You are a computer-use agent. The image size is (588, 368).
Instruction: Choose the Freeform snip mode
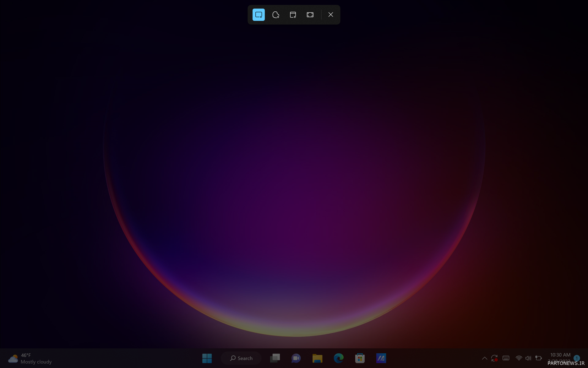[276, 15]
